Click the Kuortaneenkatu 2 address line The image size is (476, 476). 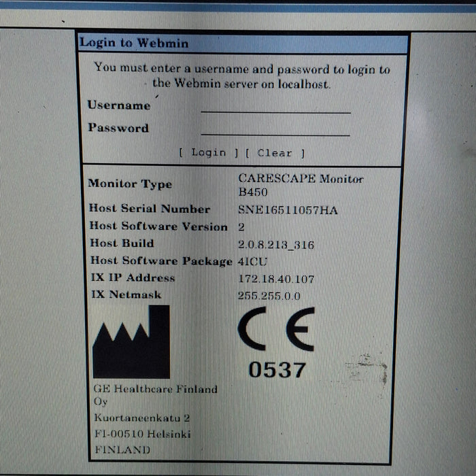tap(141, 418)
